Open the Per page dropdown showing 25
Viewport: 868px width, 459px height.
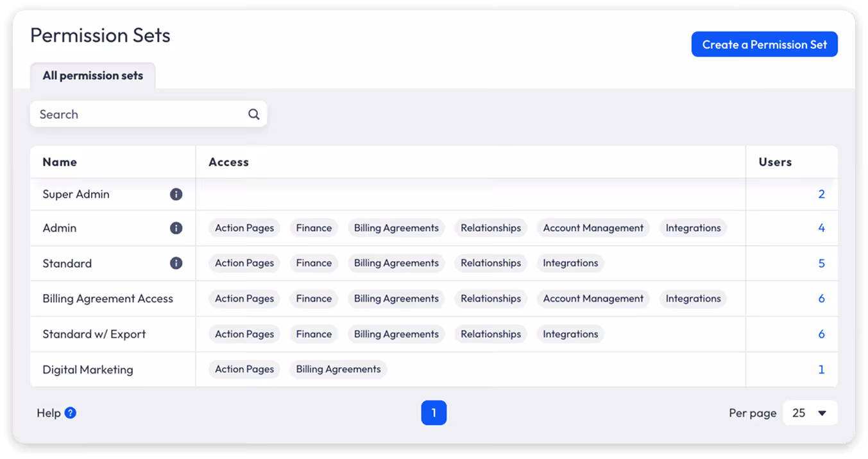[810, 413]
